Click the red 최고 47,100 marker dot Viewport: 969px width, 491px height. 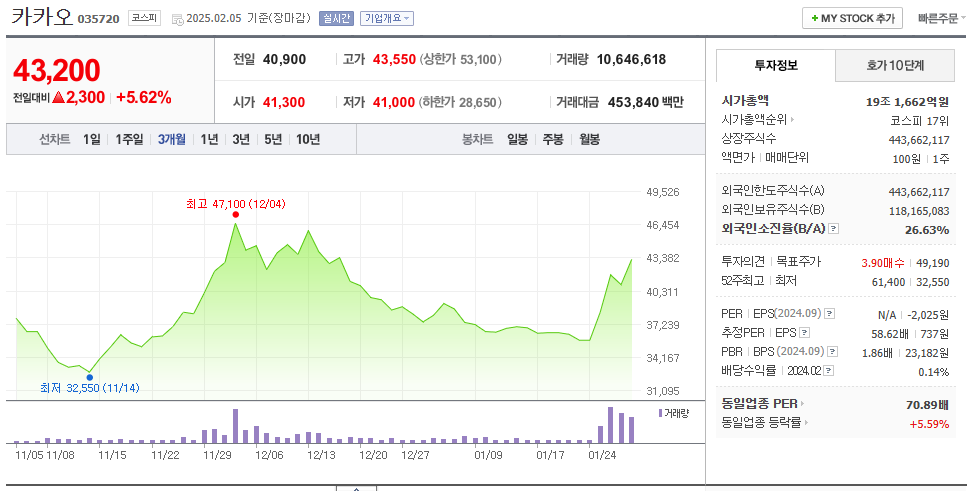pyautogui.click(x=235, y=214)
